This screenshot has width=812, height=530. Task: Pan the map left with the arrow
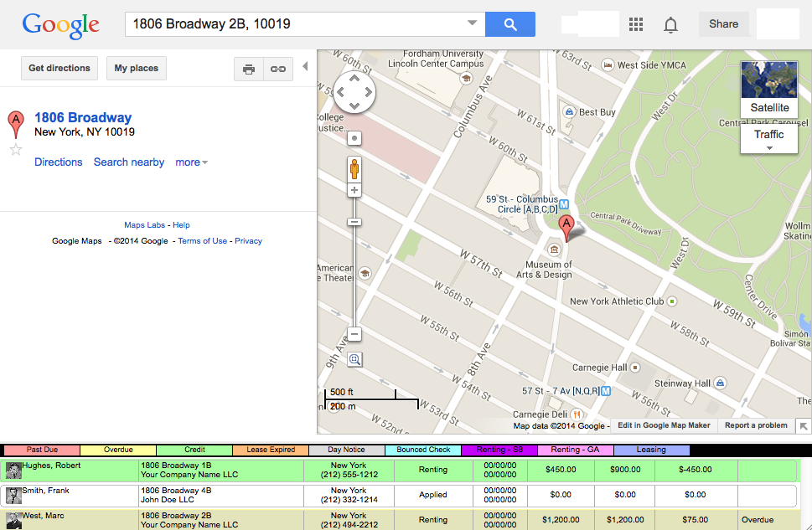pos(340,92)
